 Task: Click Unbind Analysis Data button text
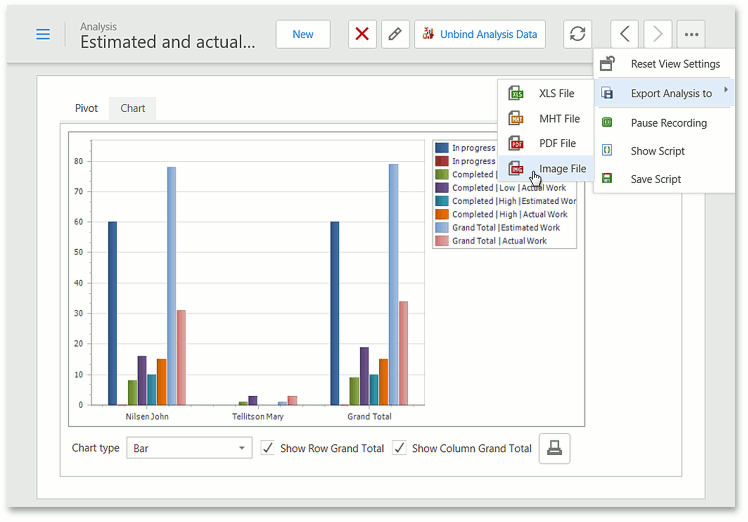coord(488,34)
